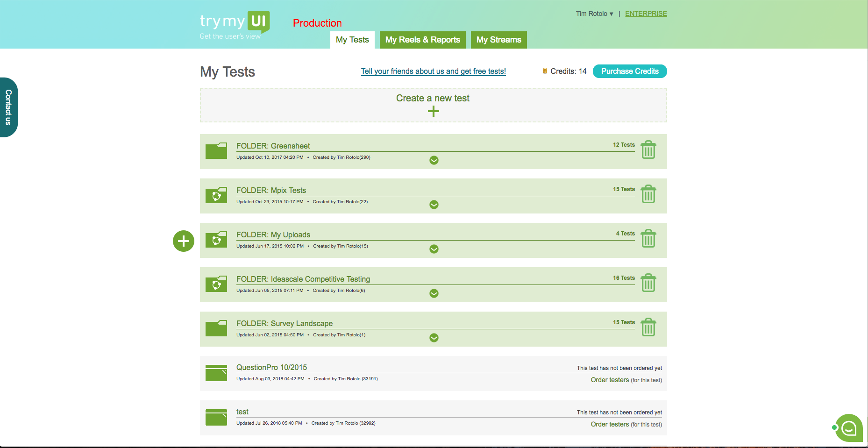
Task: Open the Greensheet folder icon
Action: (216, 150)
